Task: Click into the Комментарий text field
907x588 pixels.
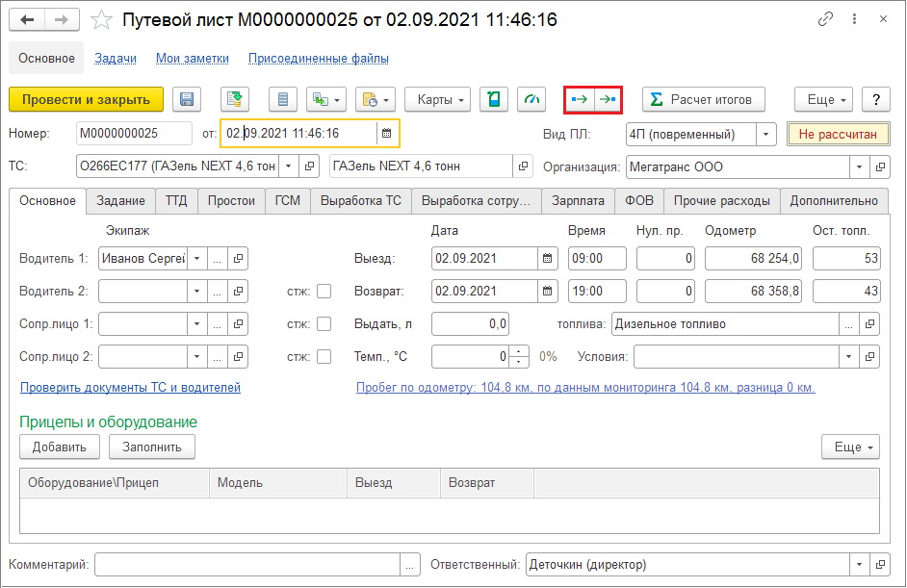Action: pyautogui.click(x=247, y=565)
